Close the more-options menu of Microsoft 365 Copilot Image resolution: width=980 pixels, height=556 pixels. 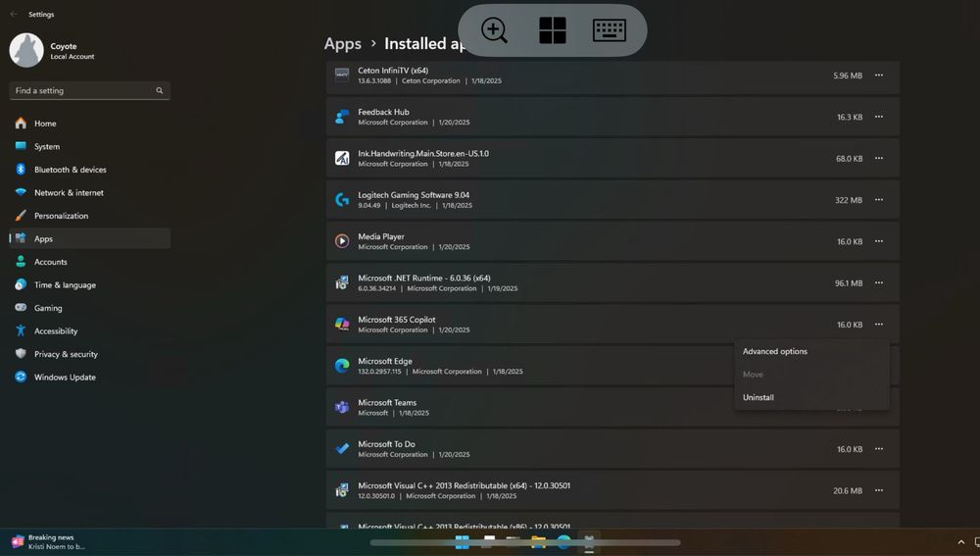(879, 324)
